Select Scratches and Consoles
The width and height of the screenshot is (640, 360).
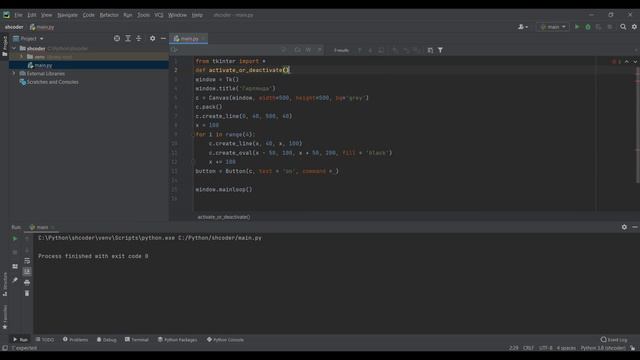[x=53, y=82]
